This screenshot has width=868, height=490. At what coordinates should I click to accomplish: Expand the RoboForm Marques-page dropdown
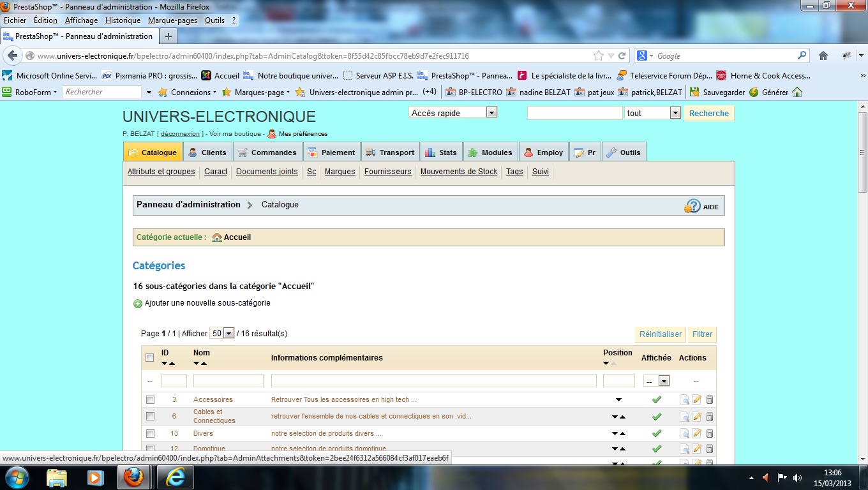288,93
